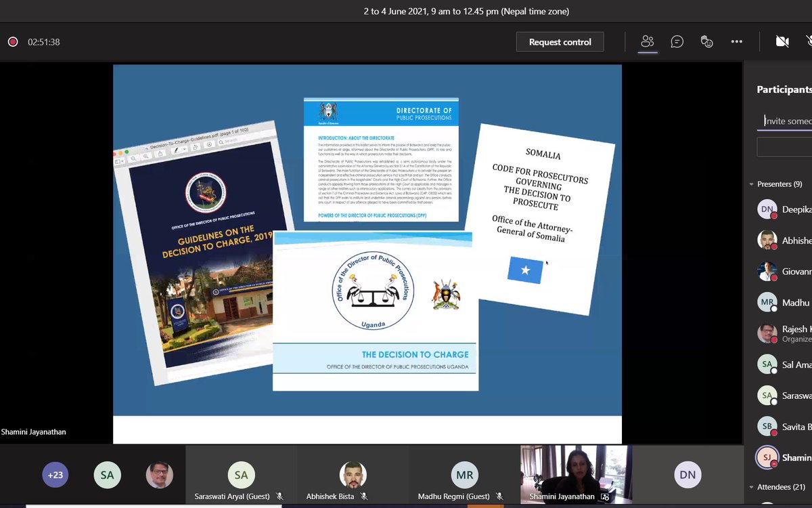Image resolution: width=812 pixels, height=508 pixels.
Task: Select the Madhu Regmi (Guest) tile
Action: coord(464,475)
